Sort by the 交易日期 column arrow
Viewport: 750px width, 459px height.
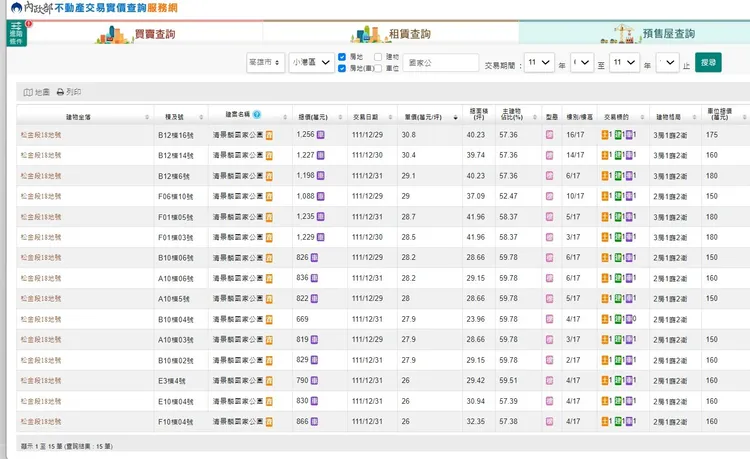[x=390, y=117]
